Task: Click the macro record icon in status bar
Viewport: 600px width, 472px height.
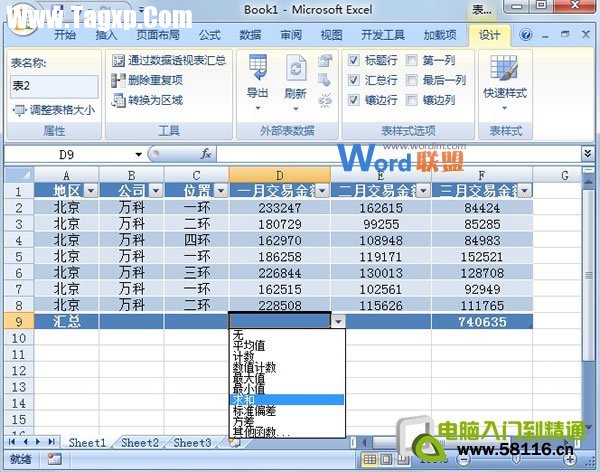Action: click(x=54, y=459)
